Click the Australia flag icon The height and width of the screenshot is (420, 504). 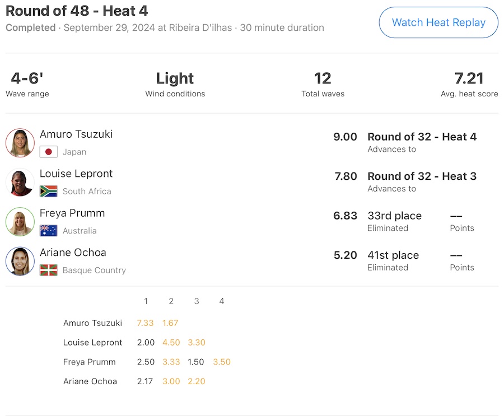click(49, 231)
